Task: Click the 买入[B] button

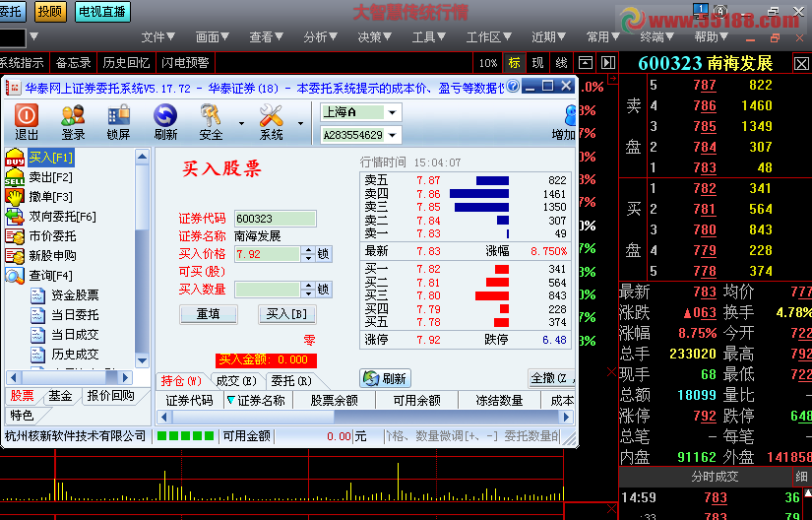Action: tap(286, 314)
